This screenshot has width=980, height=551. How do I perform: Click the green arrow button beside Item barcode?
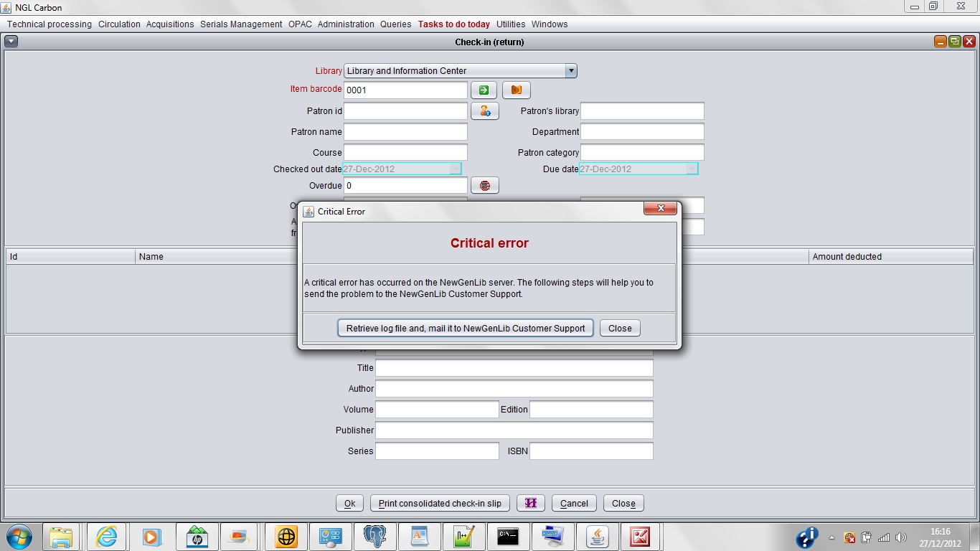coord(484,90)
